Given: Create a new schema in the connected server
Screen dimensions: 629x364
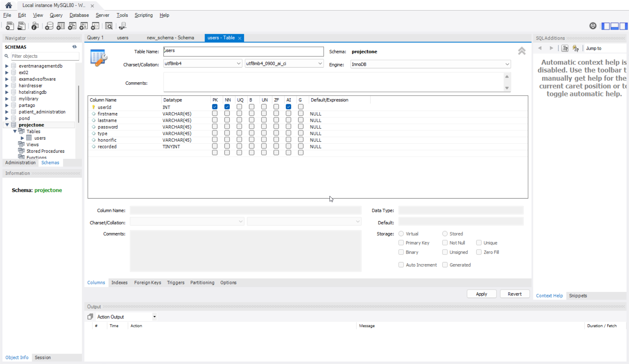Looking at the screenshot, I should pyautogui.click(x=49, y=26).
